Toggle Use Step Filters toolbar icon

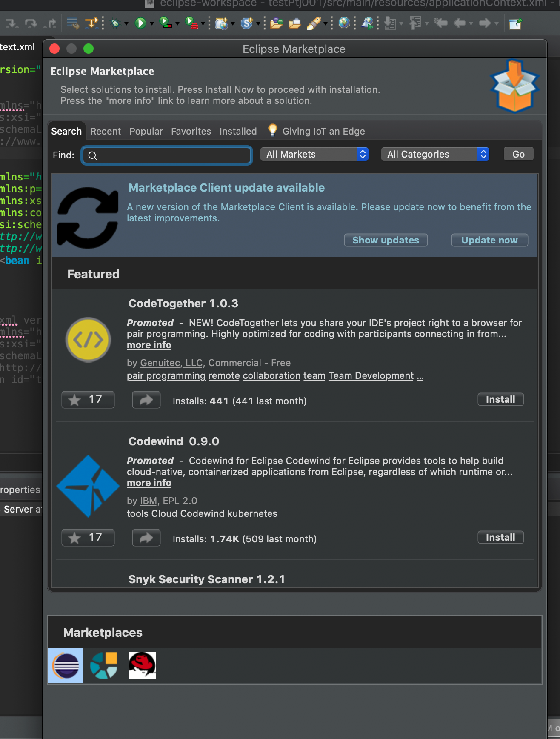[x=91, y=23]
